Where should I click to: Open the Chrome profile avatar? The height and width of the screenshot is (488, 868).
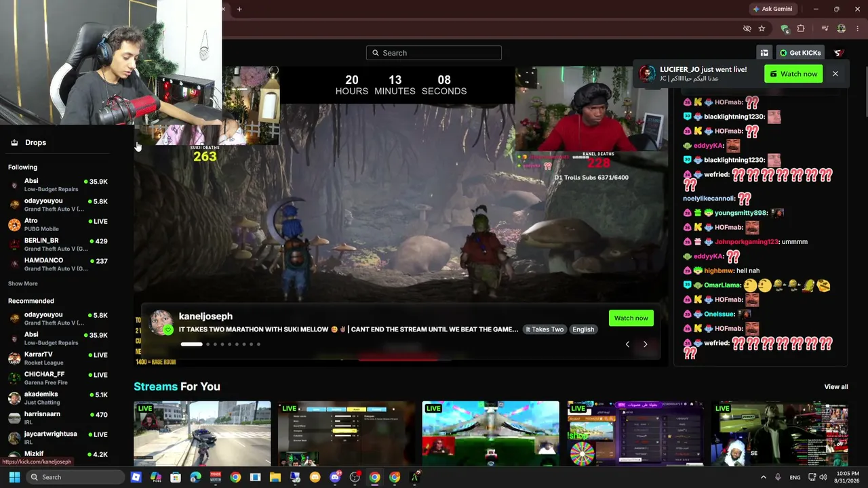click(842, 28)
